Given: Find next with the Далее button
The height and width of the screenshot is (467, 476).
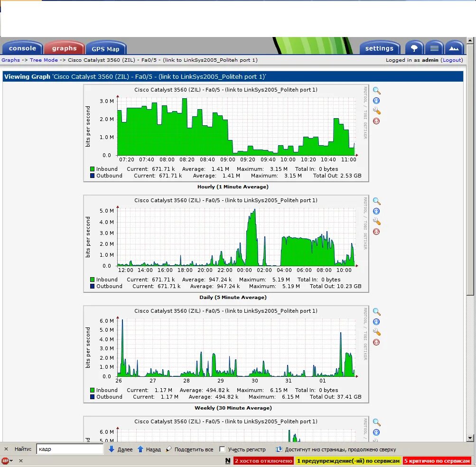Looking at the screenshot, I should click(x=121, y=449).
